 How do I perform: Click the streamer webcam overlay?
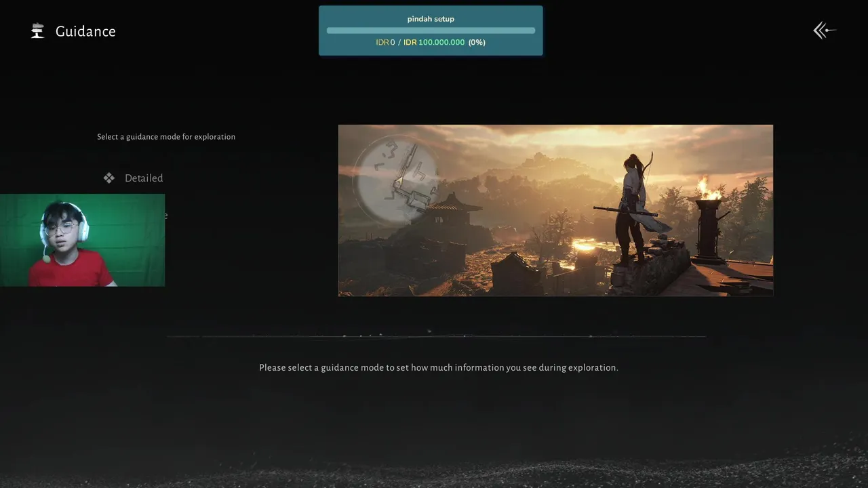82,240
